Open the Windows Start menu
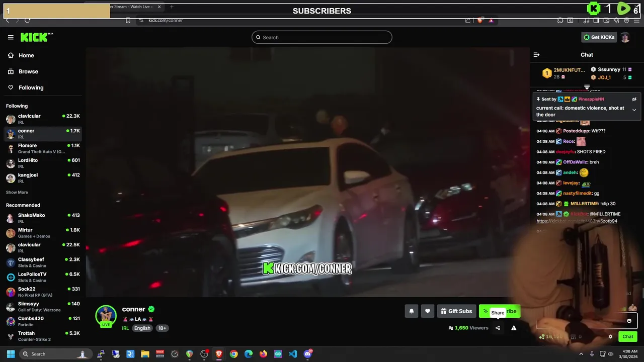Screen dimensions: 644x362 (11, 354)
